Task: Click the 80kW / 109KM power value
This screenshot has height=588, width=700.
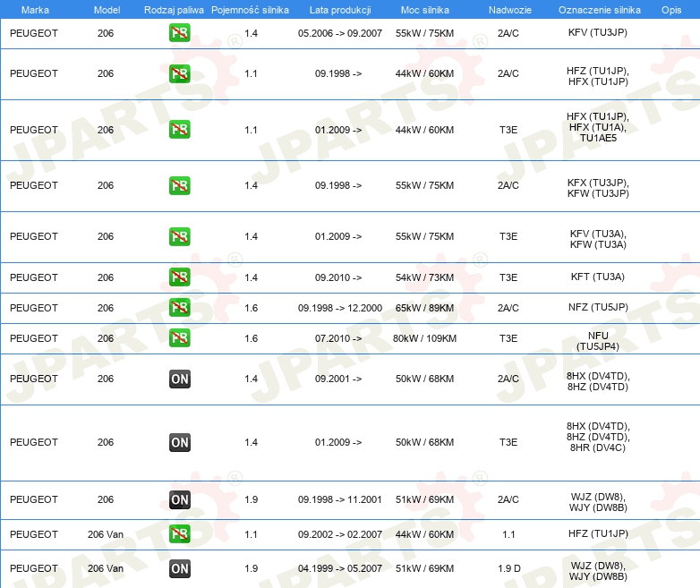Action: coord(424,338)
